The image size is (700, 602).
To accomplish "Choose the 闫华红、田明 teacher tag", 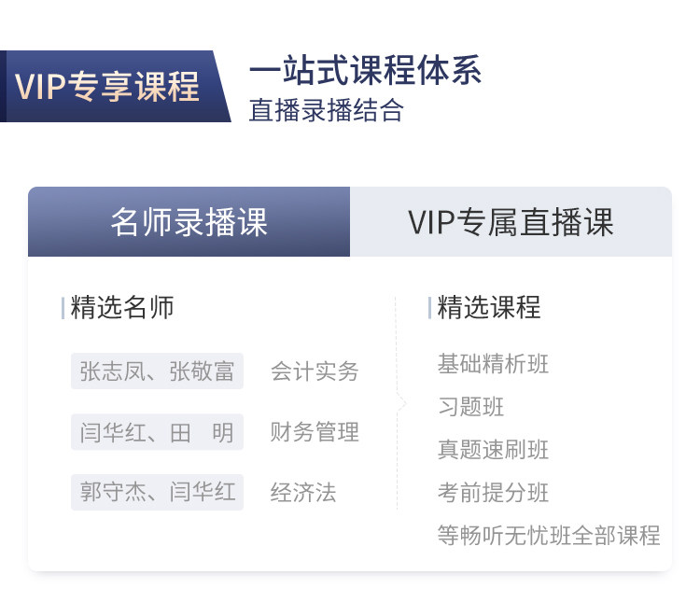I will click(157, 432).
